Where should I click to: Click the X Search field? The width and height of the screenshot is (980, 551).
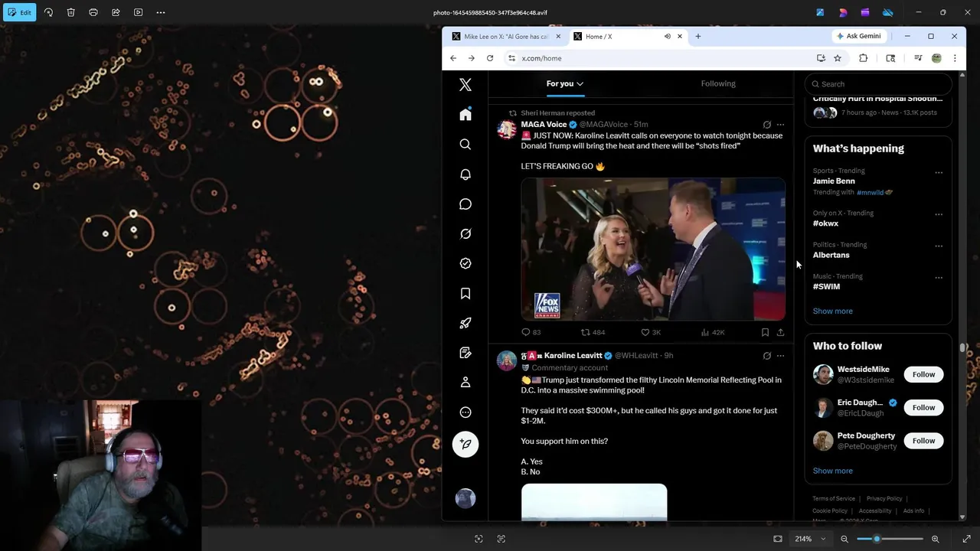point(878,84)
